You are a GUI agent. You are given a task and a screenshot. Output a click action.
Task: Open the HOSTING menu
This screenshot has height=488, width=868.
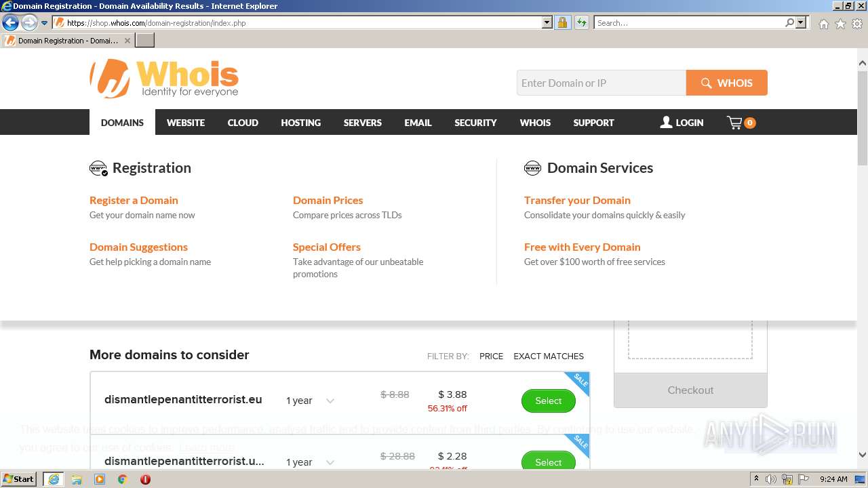coord(301,123)
